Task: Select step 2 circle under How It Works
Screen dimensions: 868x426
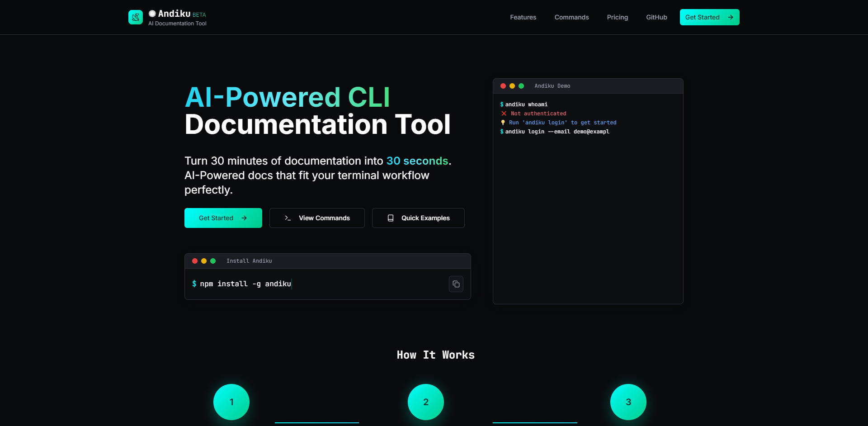Action: coord(426,402)
